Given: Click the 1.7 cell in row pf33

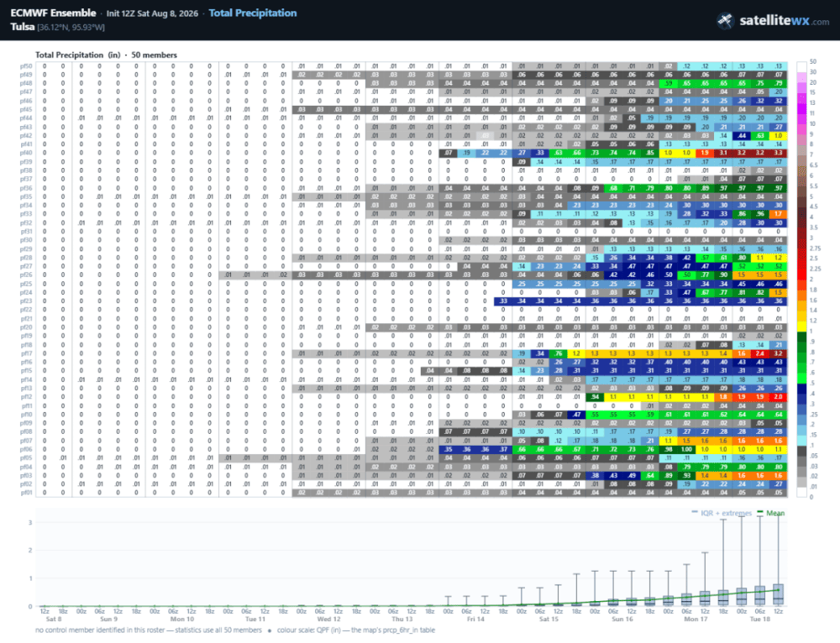Looking at the screenshot, I should tap(779, 214).
